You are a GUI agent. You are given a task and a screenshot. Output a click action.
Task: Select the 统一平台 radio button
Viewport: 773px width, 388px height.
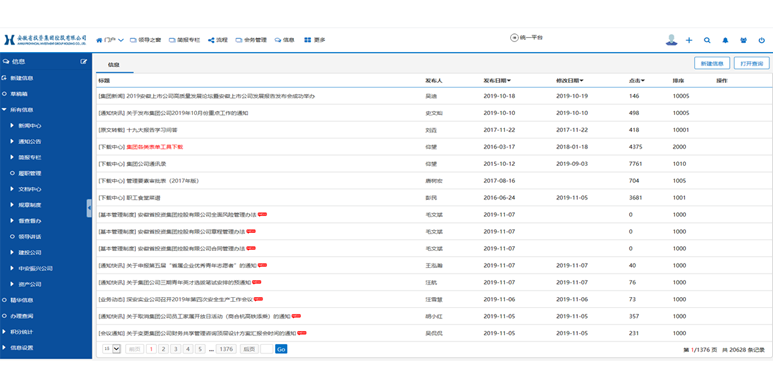pyautogui.click(x=514, y=37)
